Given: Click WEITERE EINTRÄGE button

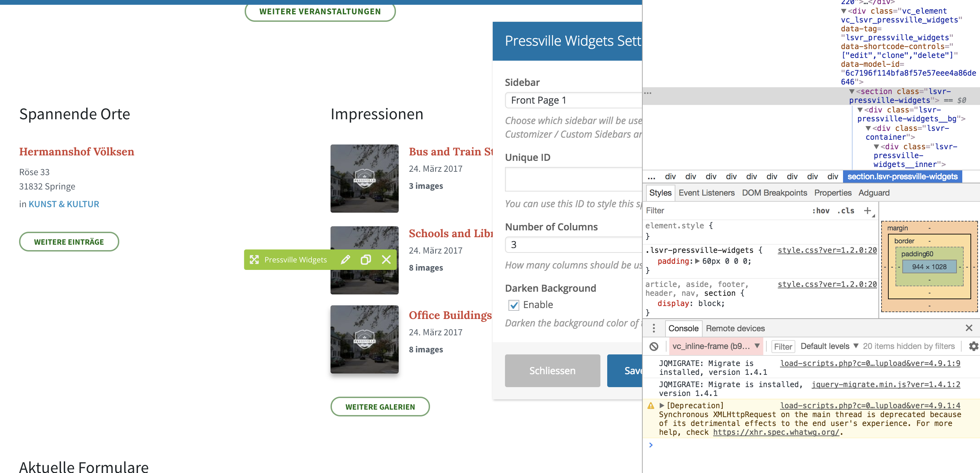Looking at the screenshot, I should click(69, 242).
